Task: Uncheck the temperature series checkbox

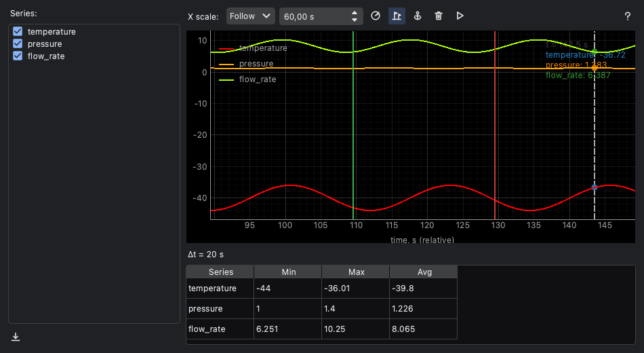Action: tap(18, 31)
